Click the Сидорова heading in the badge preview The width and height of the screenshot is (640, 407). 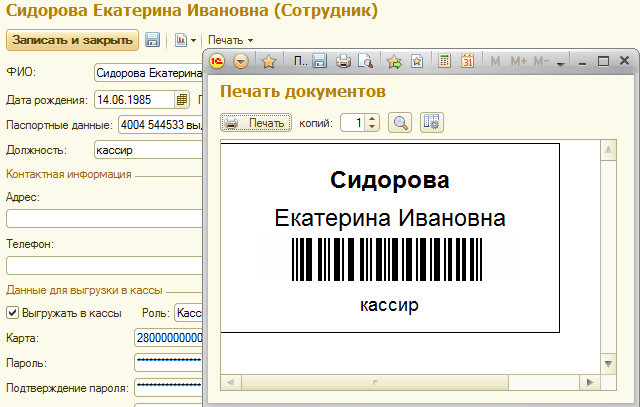tap(390, 180)
